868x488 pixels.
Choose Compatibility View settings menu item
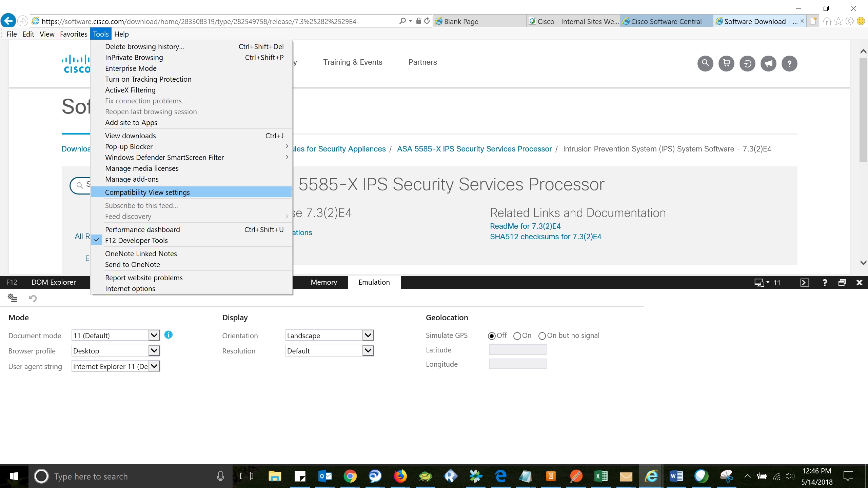coord(192,192)
